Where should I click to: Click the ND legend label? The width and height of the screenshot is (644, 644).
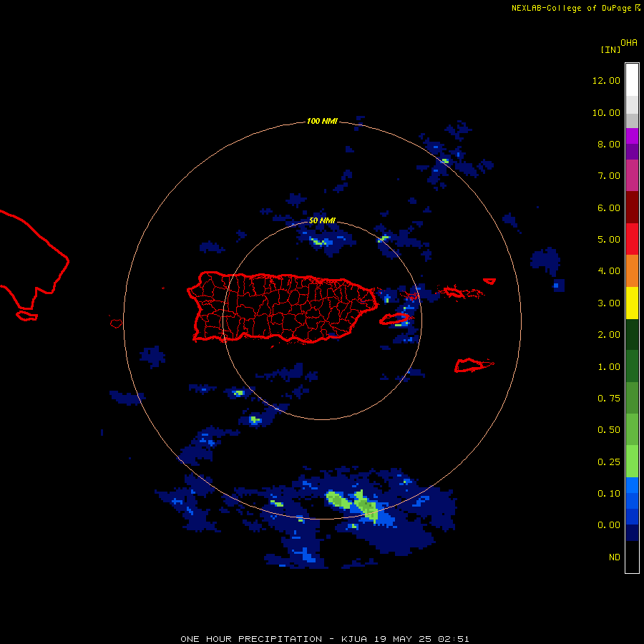pyautogui.click(x=615, y=557)
